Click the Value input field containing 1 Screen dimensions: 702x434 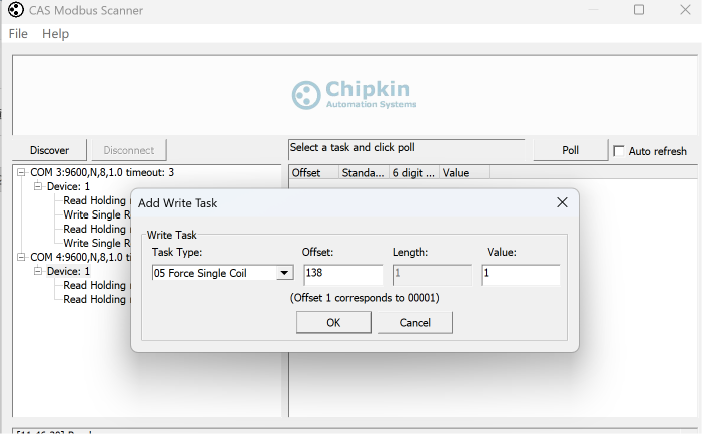(x=521, y=275)
